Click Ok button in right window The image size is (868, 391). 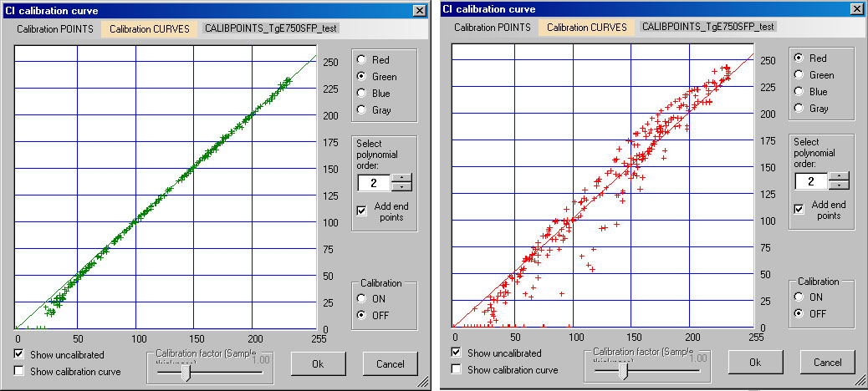[x=756, y=363]
